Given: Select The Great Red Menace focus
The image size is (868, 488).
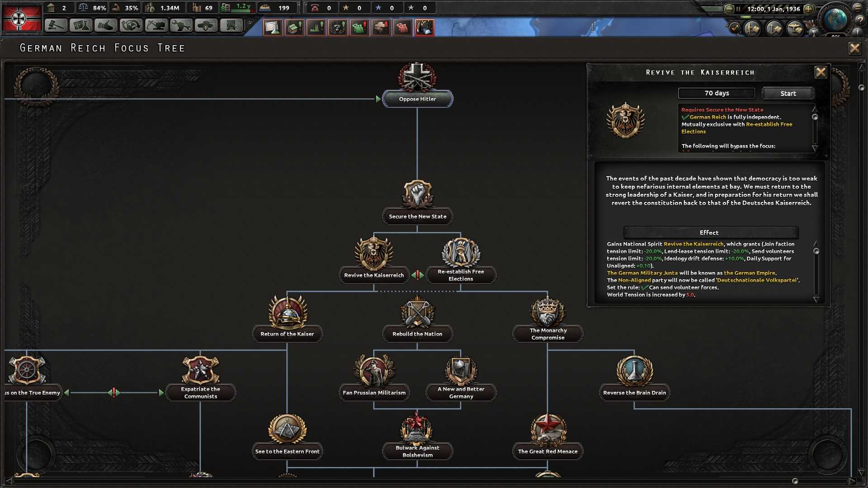Looking at the screenshot, I should 547,451.
